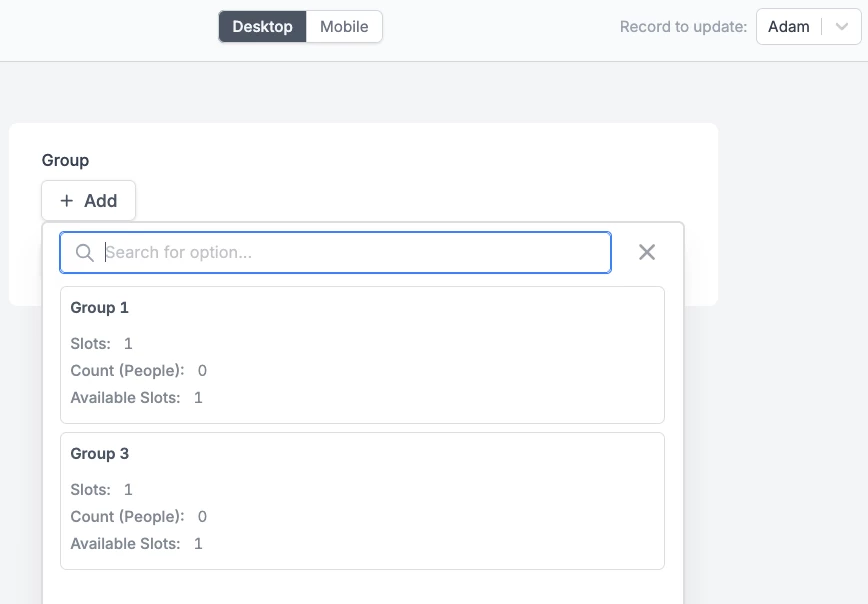
Task: Click Count (People) in Group 1
Action: 127,370
